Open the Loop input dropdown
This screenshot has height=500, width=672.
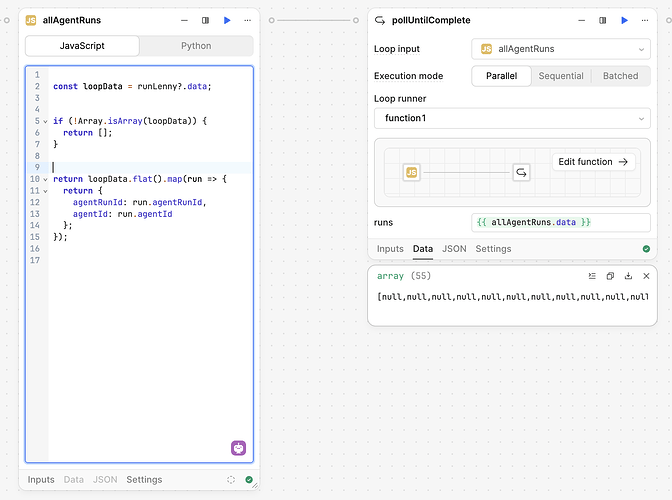click(x=561, y=49)
